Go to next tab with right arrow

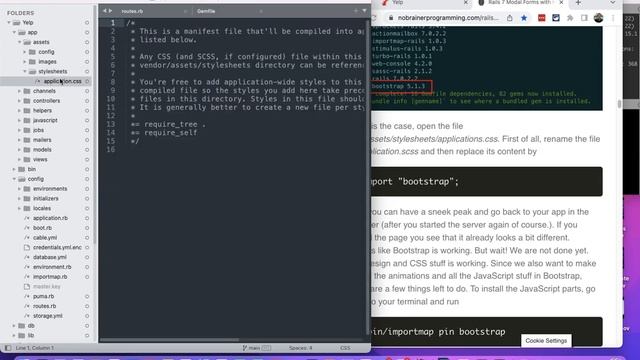110,11
